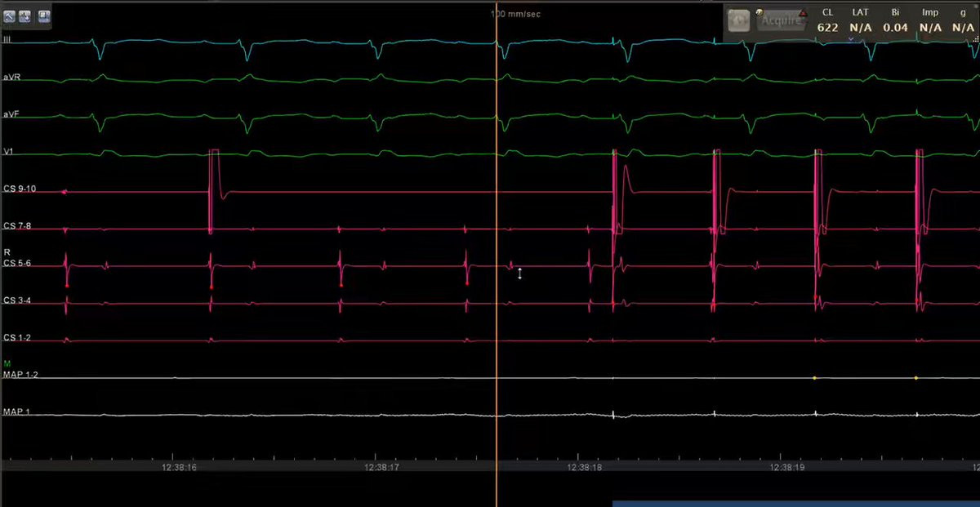The image size is (980, 507).
Task: Select the aVF channel label
Action: pyautogui.click(x=11, y=115)
